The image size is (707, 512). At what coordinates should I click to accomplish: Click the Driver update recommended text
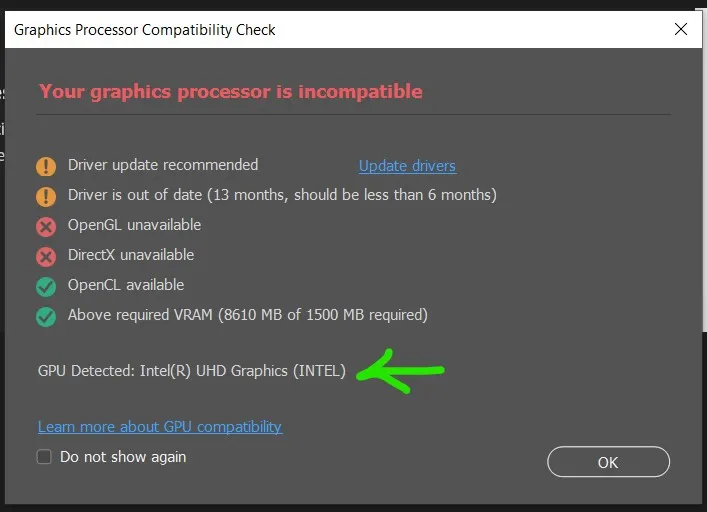point(163,165)
